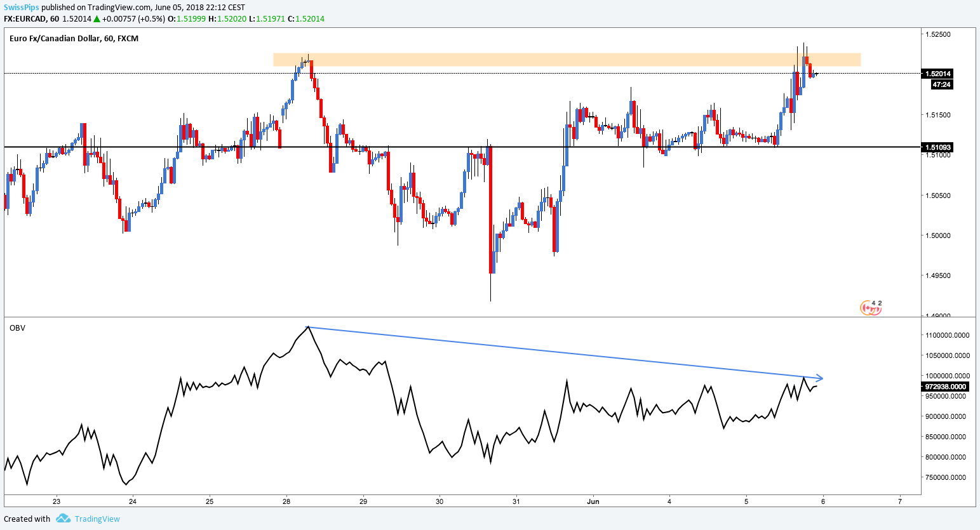The image size is (980, 530).
Task: Click the 1.51500 price axis label
Action: tap(937, 115)
